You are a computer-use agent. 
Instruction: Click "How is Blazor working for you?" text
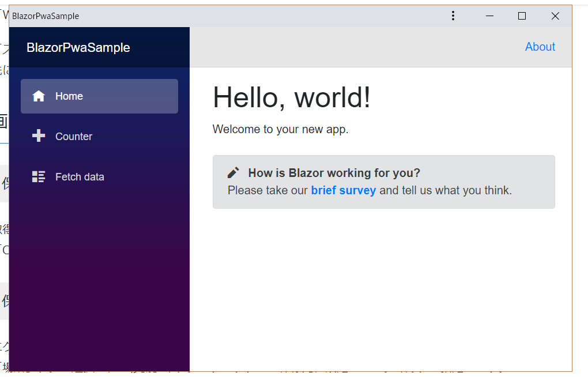tap(334, 173)
